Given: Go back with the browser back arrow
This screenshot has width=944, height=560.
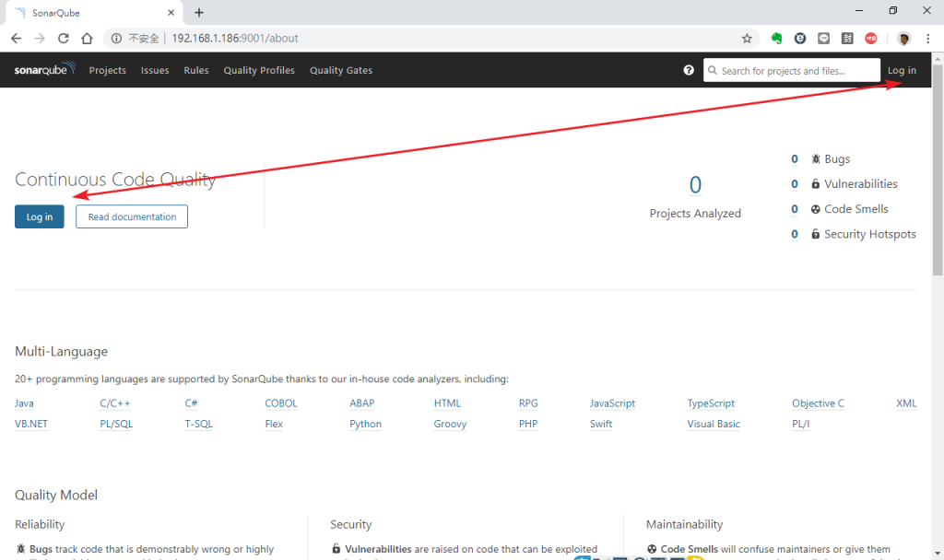Looking at the screenshot, I should (x=17, y=39).
